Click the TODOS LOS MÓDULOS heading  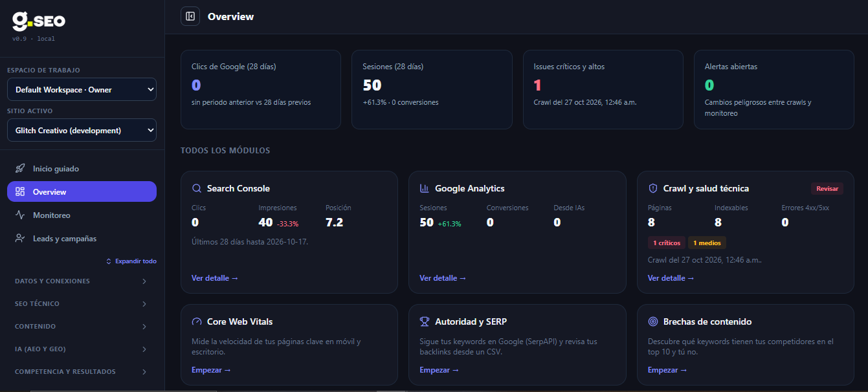click(225, 151)
